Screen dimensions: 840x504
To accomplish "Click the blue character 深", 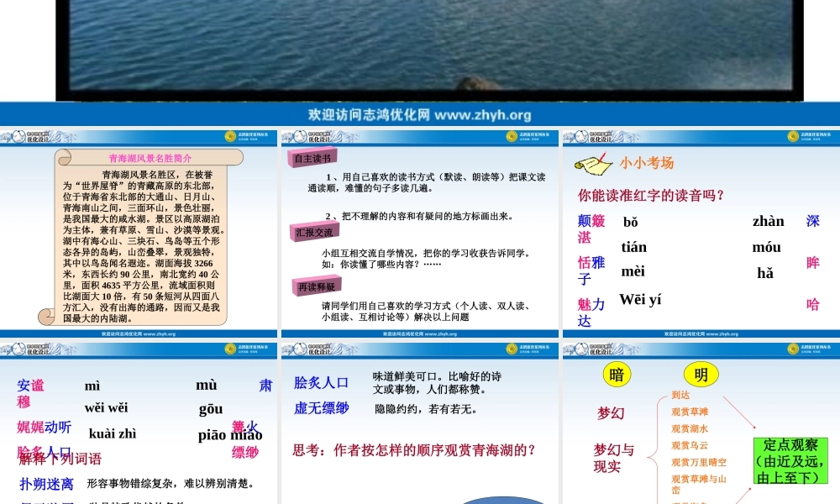I will (x=813, y=221).
